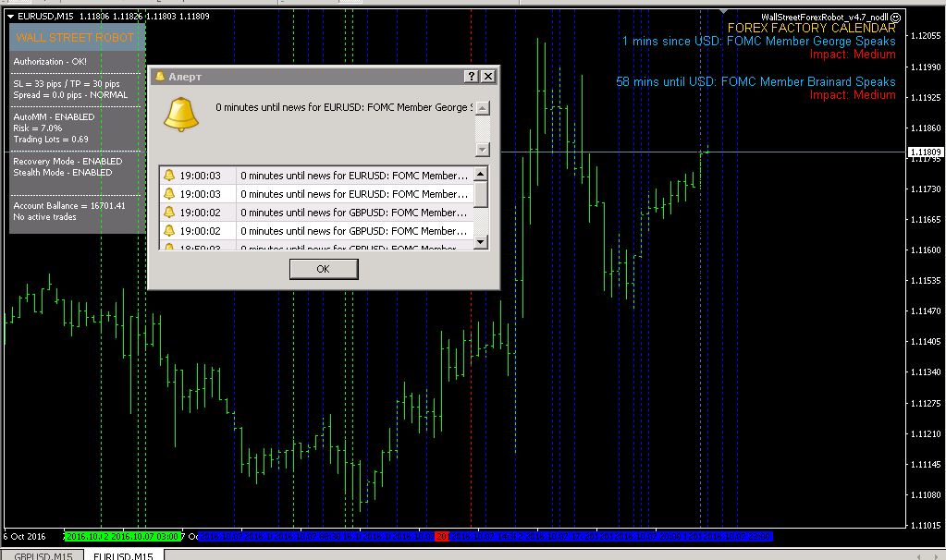This screenshot has height=560, width=946.
Task: Click bell icon of second 19:00:02 row
Action: pyautogui.click(x=169, y=231)
